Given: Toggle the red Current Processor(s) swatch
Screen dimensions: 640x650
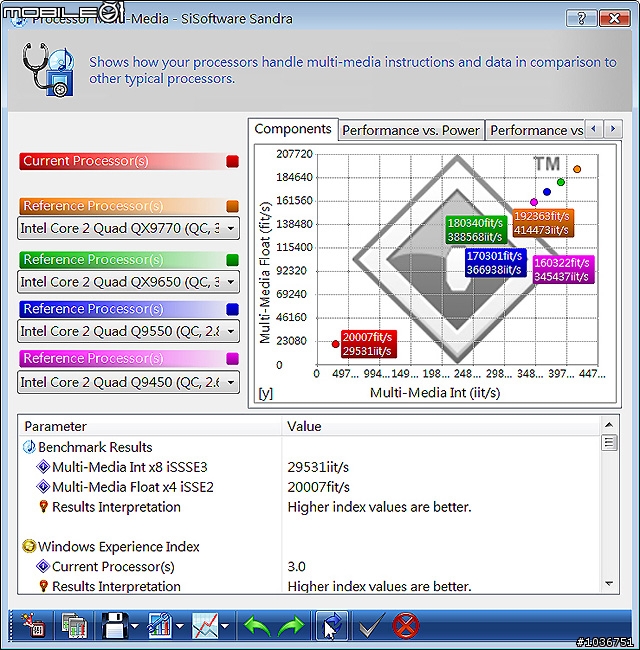Looking at the screenshot, I should point(233,161).
